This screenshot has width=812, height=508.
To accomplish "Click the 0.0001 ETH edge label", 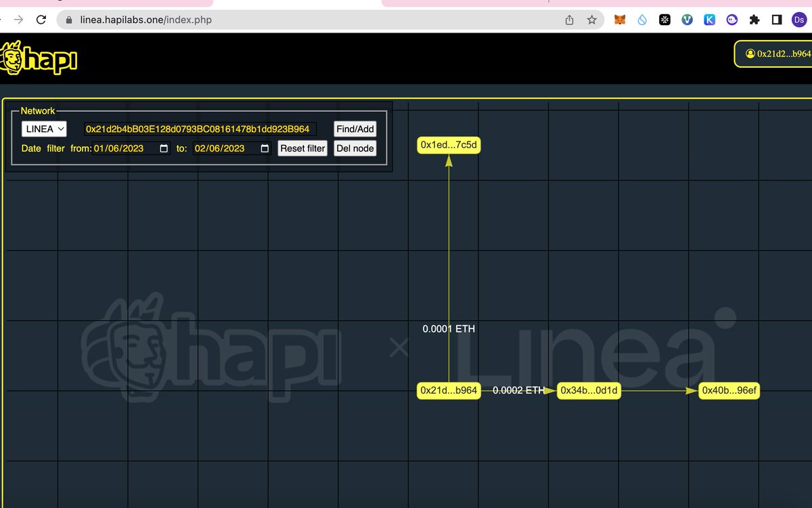I will [x=449, y=329].
